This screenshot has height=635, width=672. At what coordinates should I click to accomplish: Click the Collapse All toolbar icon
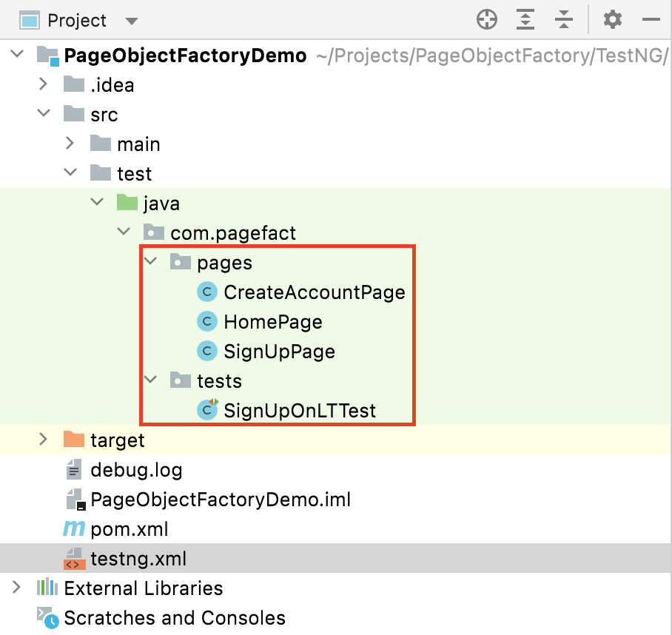coord(564,20)
